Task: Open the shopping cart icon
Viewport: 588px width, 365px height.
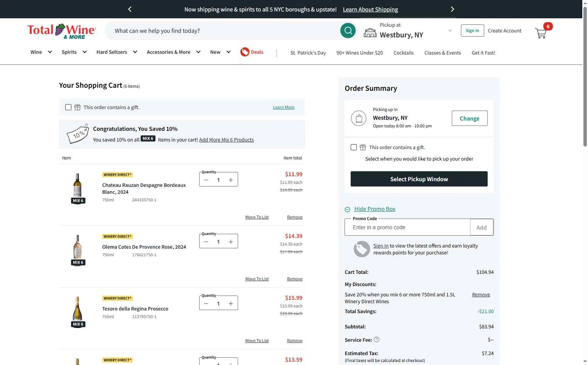Action: point(541,33)
